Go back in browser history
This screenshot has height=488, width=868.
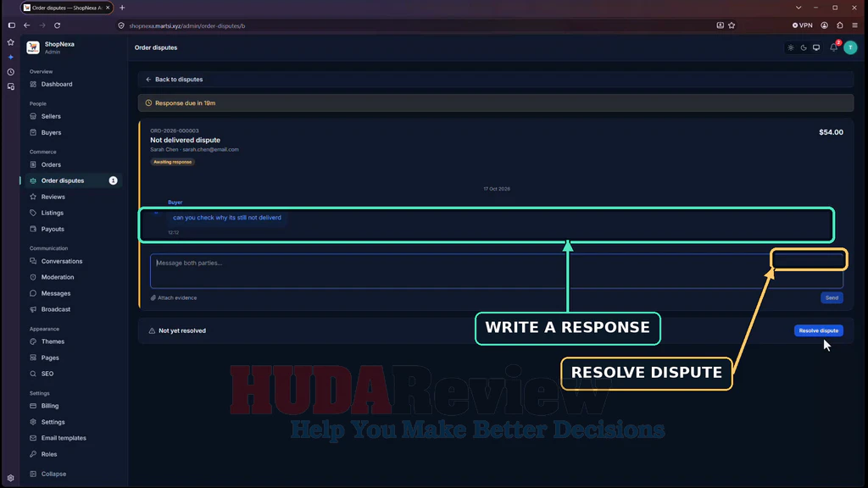26,25
